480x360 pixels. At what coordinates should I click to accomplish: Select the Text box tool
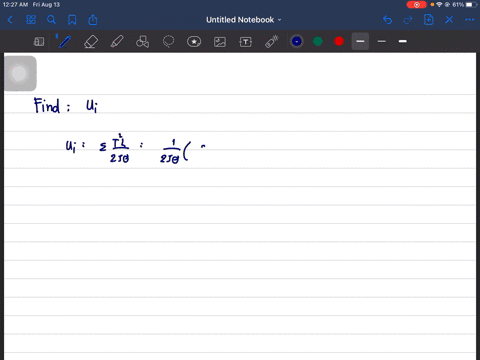point(246,42)
